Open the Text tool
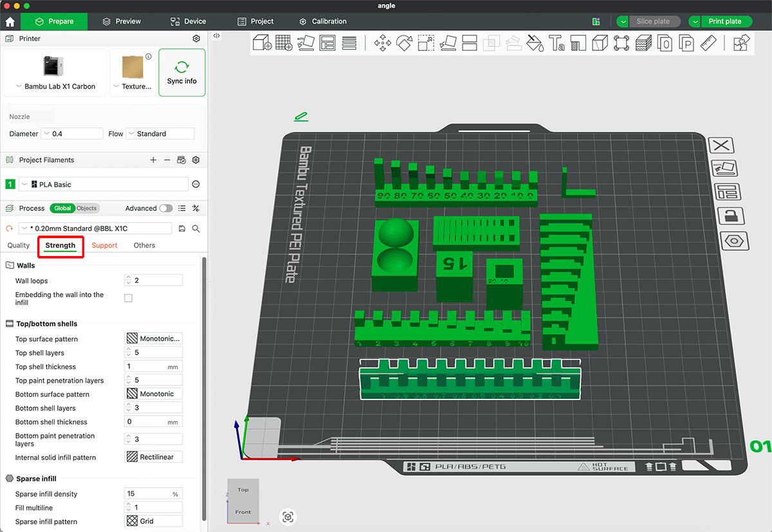 (x=557, y=43)
